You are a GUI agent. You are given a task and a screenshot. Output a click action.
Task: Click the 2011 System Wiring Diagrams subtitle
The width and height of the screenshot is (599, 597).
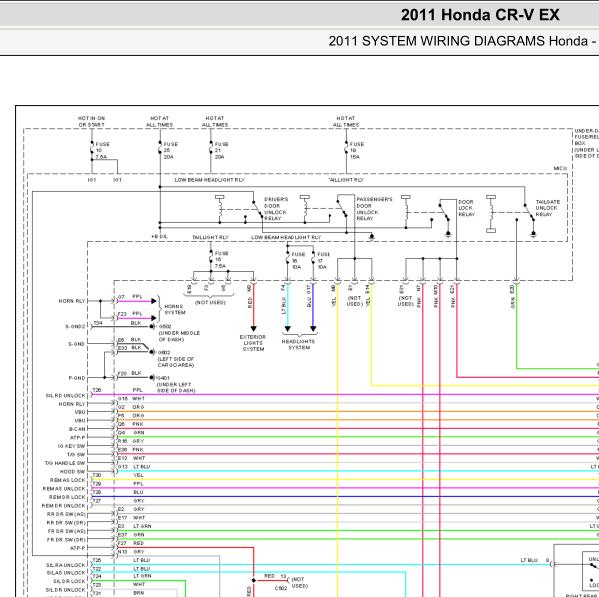pos(463,41)
